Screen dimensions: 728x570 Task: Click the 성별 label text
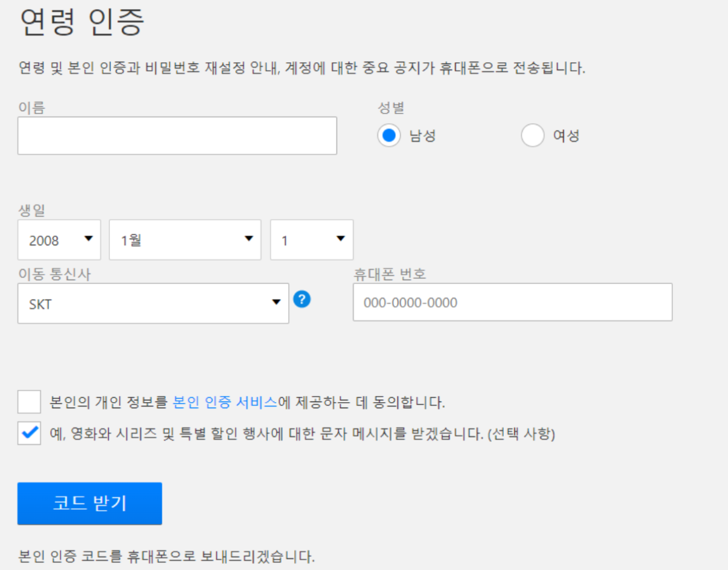pyautogui.click(x=391, y=108)
